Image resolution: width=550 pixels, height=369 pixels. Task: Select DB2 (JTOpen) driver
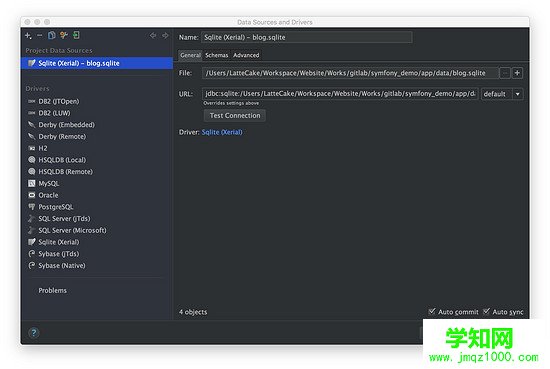[59, 101]
